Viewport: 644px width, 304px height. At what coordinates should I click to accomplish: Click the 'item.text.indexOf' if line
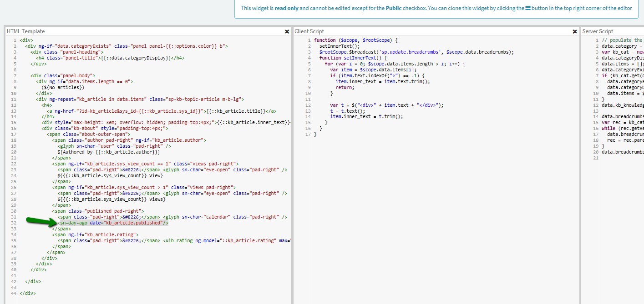tap(377, 75)
